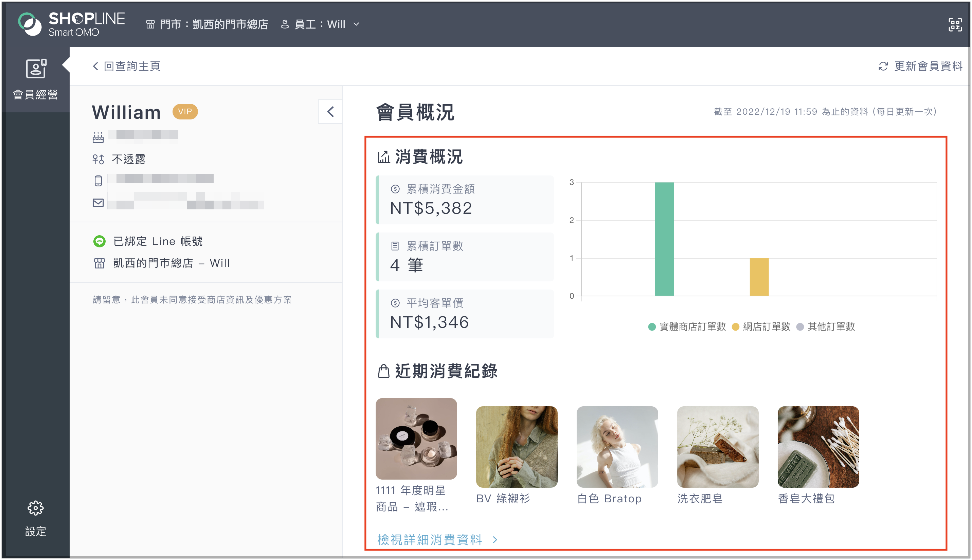Screen dimensions: 972x560
Task: Click 已綁定 Line 帳號 text
Action: tap(158, 241)
